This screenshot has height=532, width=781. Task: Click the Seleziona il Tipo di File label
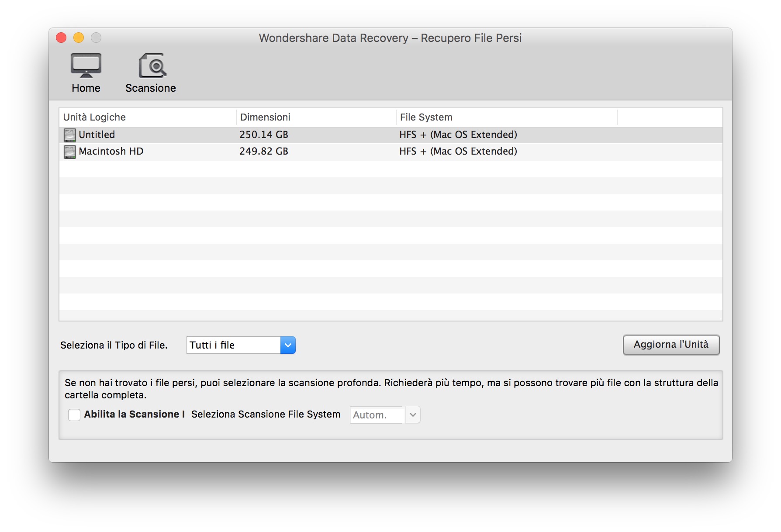114,345
